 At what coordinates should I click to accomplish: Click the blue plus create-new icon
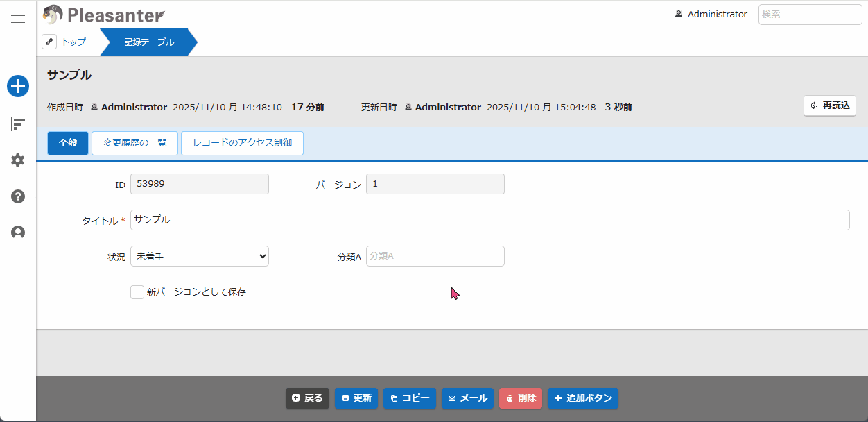coord(18,86)
